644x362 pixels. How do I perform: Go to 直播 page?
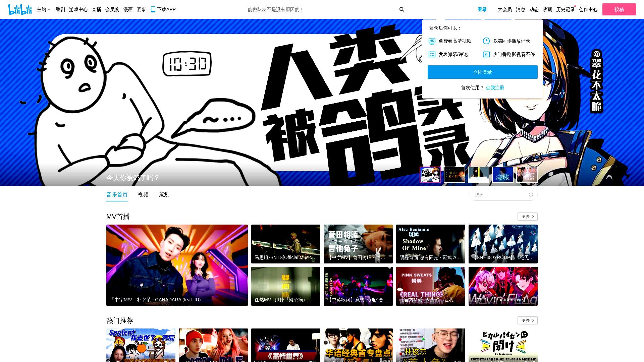[x=97, y=9]
